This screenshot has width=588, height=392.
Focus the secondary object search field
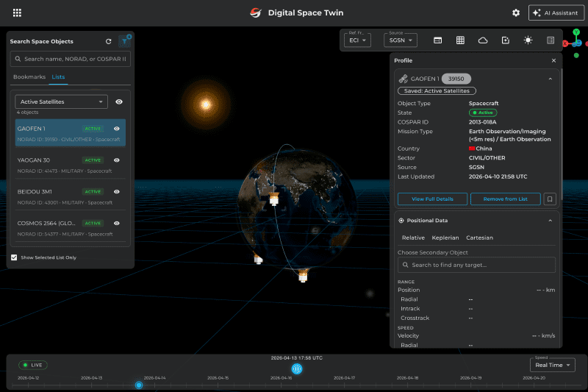point(476,265)
